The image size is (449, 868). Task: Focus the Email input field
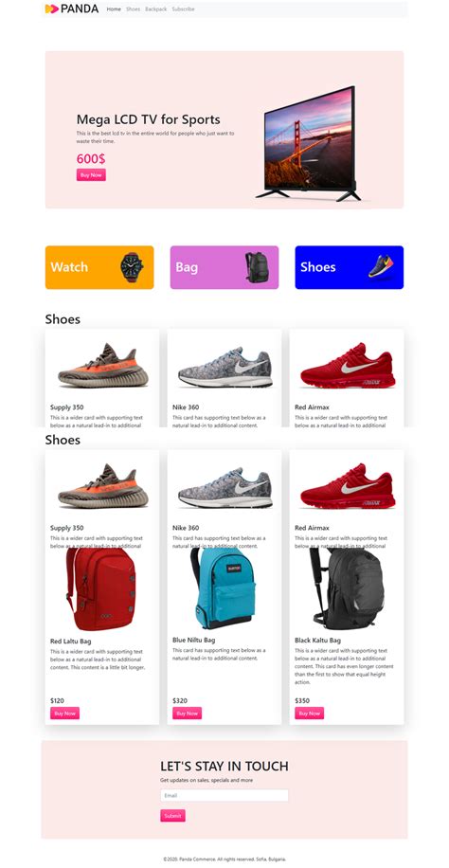click(224, 795)
